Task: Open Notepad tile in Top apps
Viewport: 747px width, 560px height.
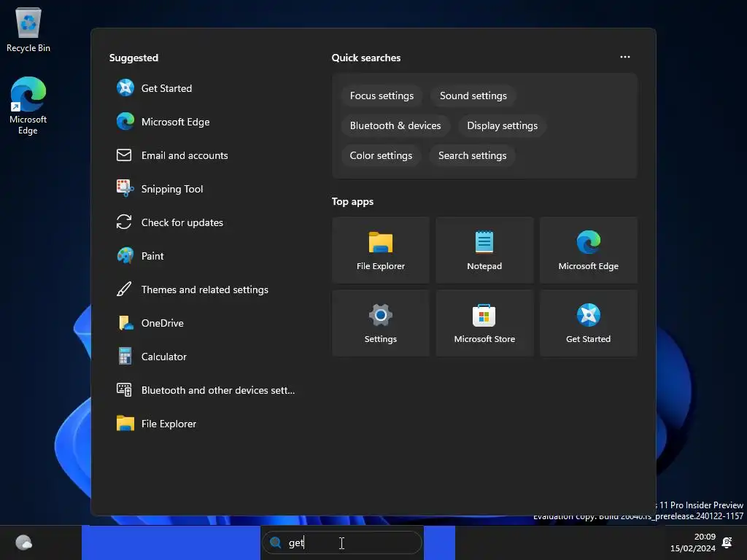Action: coord(484,250)
